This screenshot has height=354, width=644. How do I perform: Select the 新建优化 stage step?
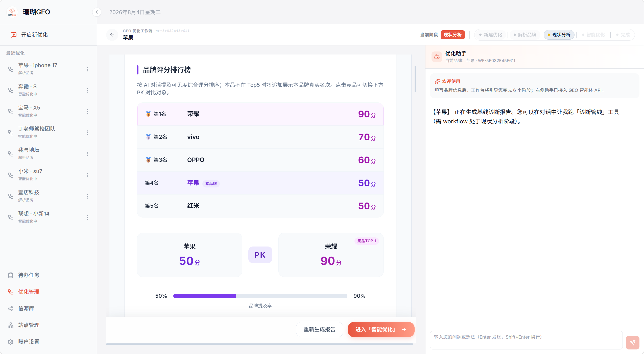tap(491, 35)
